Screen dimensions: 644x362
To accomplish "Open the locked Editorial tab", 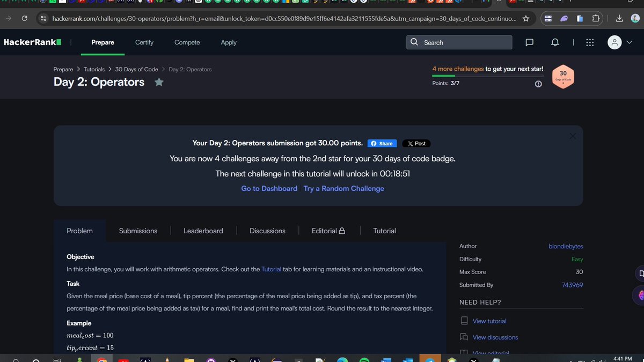I will pyautogui.click(x=328, y=231).
